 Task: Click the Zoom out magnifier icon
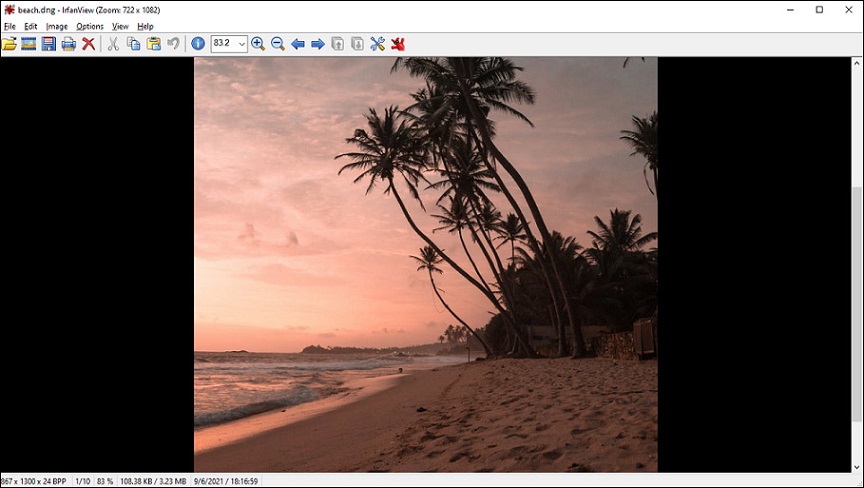[x=278, y=44]
